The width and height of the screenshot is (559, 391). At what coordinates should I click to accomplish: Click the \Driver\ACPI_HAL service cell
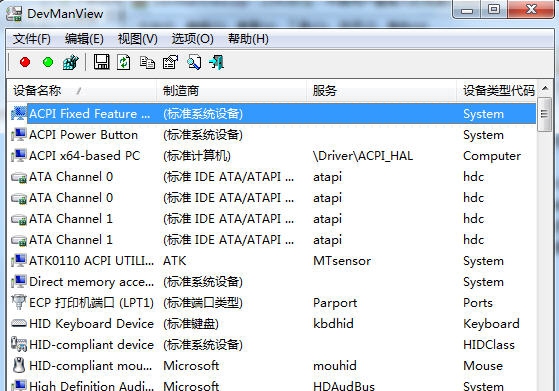[363, 156]
